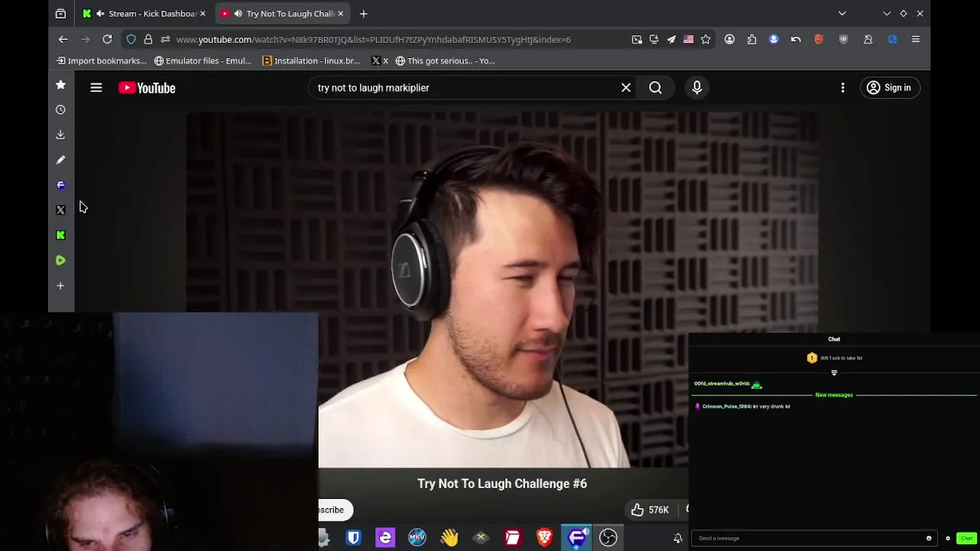Open the Import bookmarks bookmark
The width and height of the screenshot is (980, 551).
tap(101, 61)
